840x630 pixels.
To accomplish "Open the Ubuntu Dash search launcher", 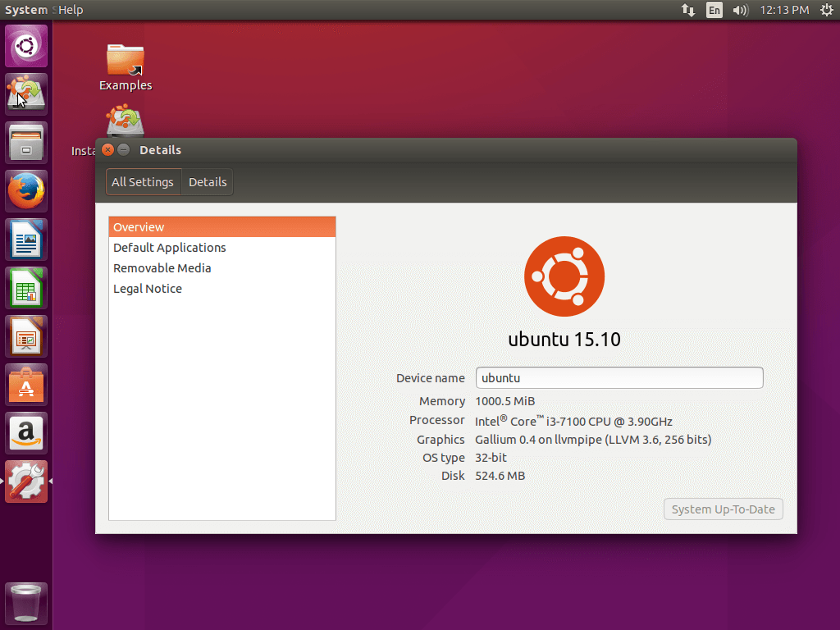I will point(26,46).
